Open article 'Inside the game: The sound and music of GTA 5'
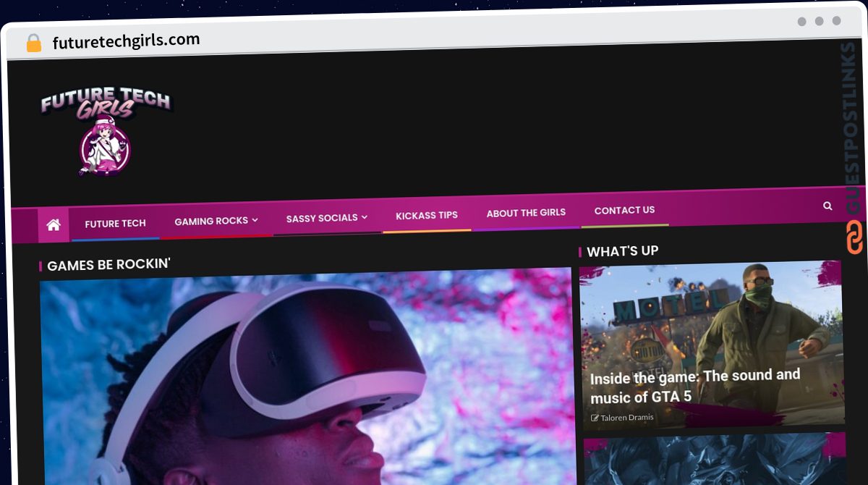 (x=695, y=386)
